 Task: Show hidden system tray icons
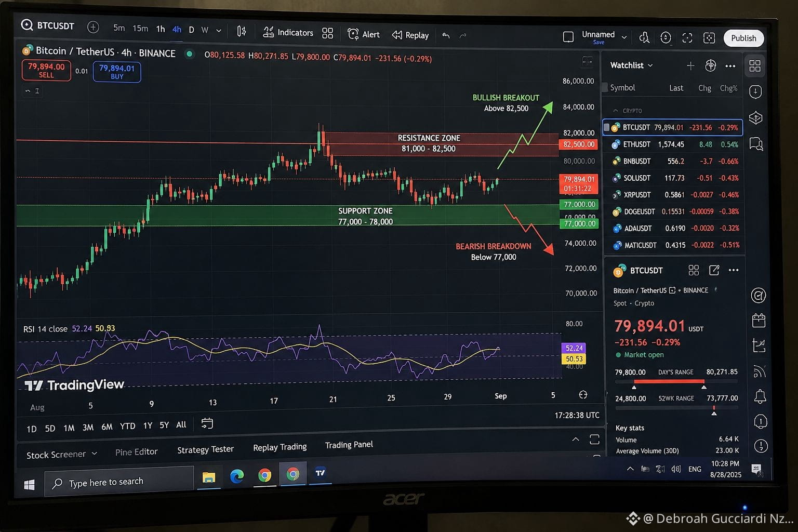pos(630,469)
